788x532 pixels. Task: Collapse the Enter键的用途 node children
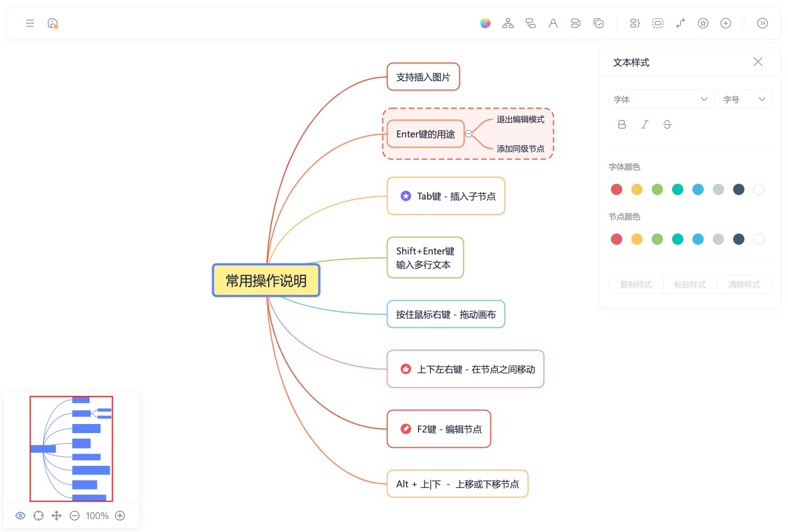point(468,134)
